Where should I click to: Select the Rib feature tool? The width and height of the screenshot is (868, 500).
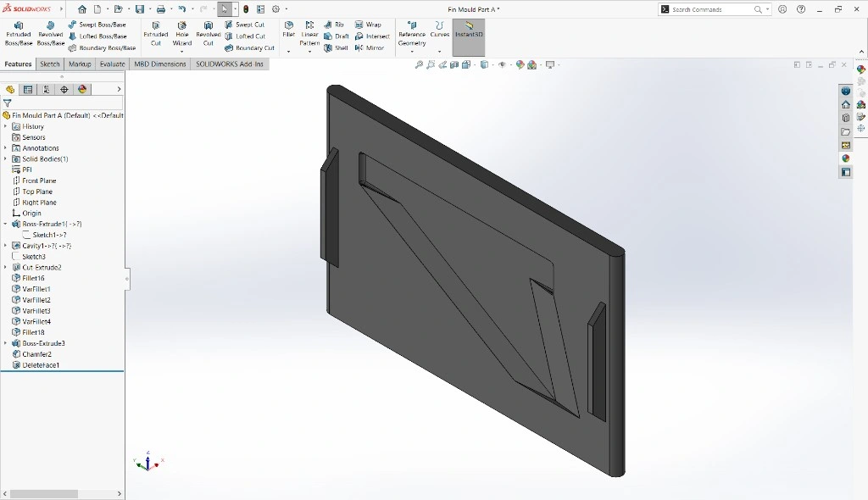337,24
